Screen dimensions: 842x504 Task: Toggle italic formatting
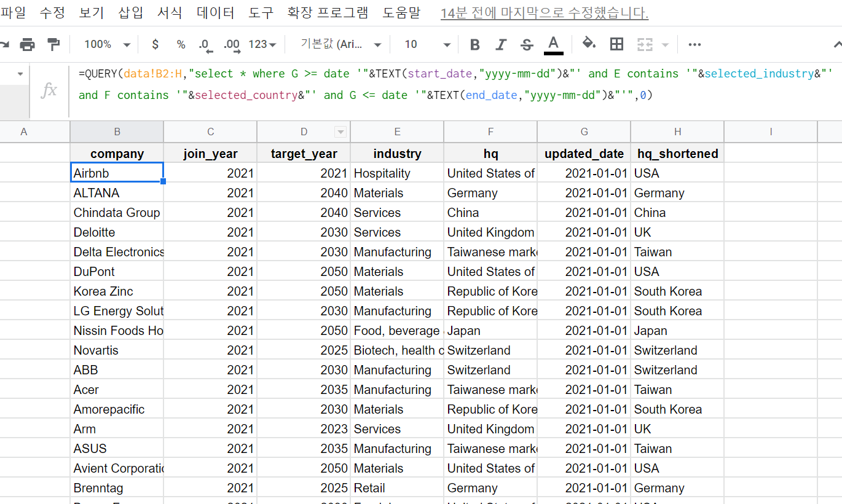coord(501,44)
